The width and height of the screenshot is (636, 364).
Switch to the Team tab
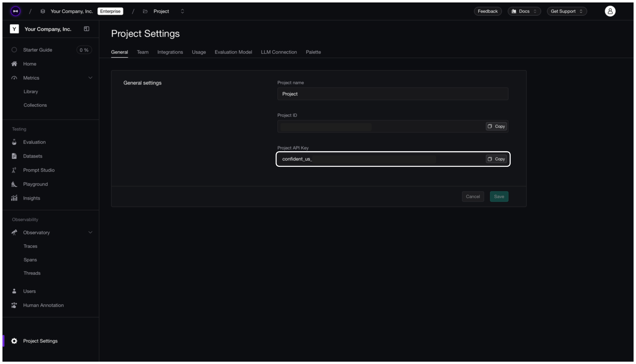[143, 52]
